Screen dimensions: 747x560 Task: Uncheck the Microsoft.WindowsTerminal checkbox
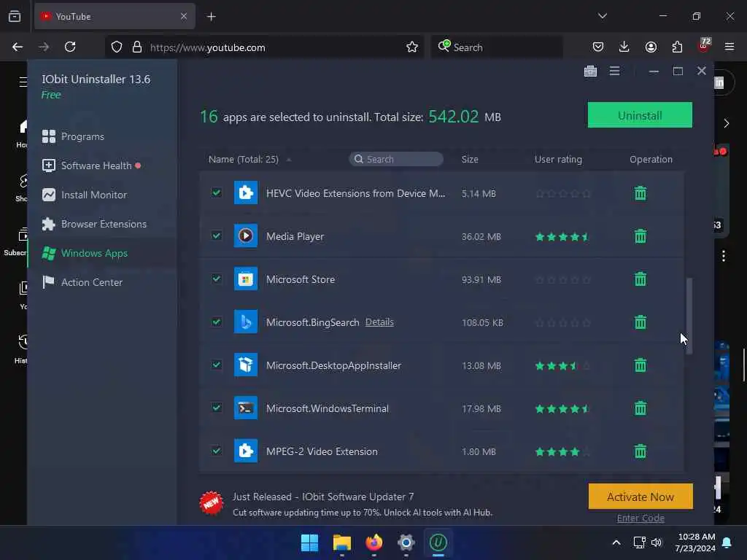[216, 407]
